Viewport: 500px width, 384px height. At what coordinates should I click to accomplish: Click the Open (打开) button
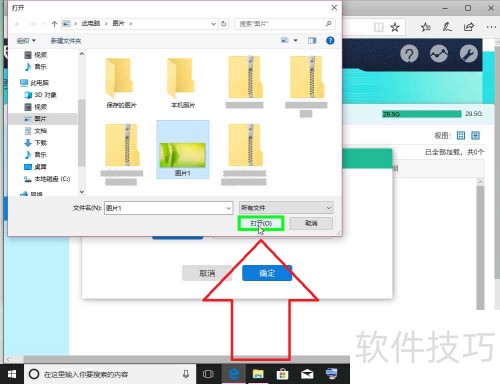pos(261,223)
